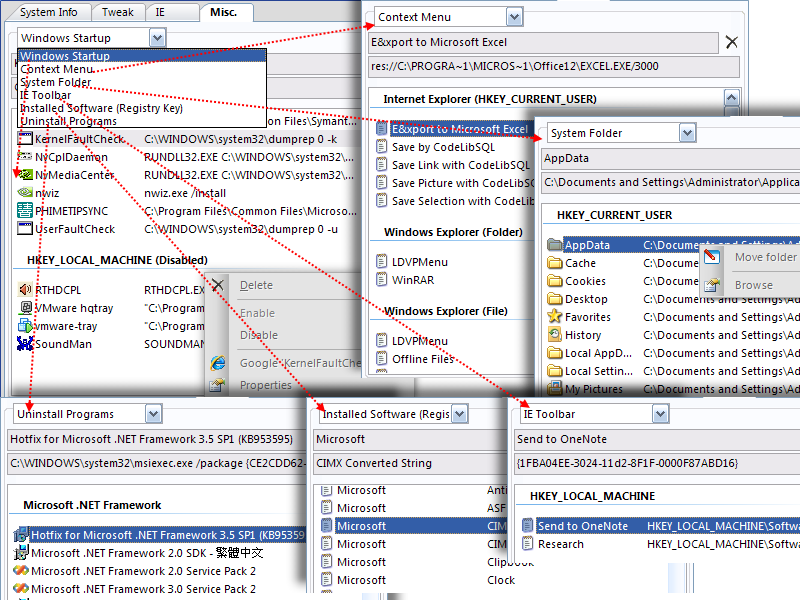Viewport: 800px width, 600px height.
Task: Expand the IE Toolbar panel dropdown arrow
Action: (x=660, y=414)
